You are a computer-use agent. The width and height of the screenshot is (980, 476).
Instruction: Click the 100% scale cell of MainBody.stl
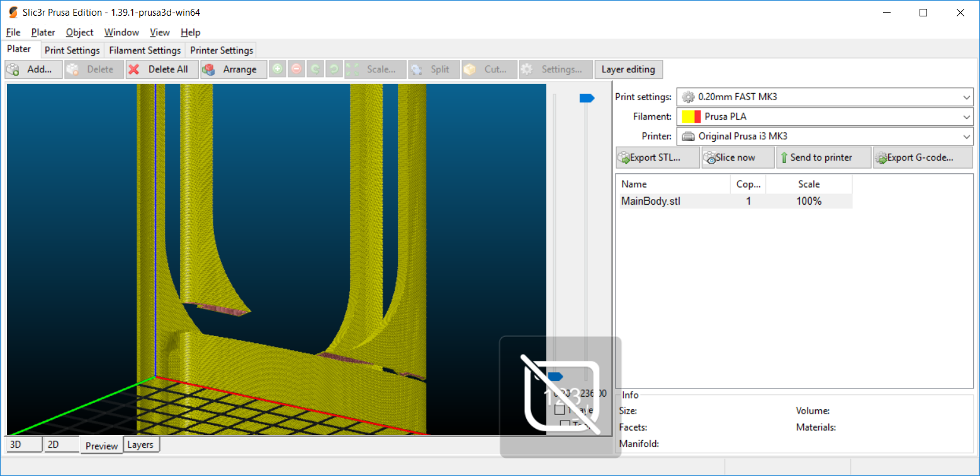809,201
